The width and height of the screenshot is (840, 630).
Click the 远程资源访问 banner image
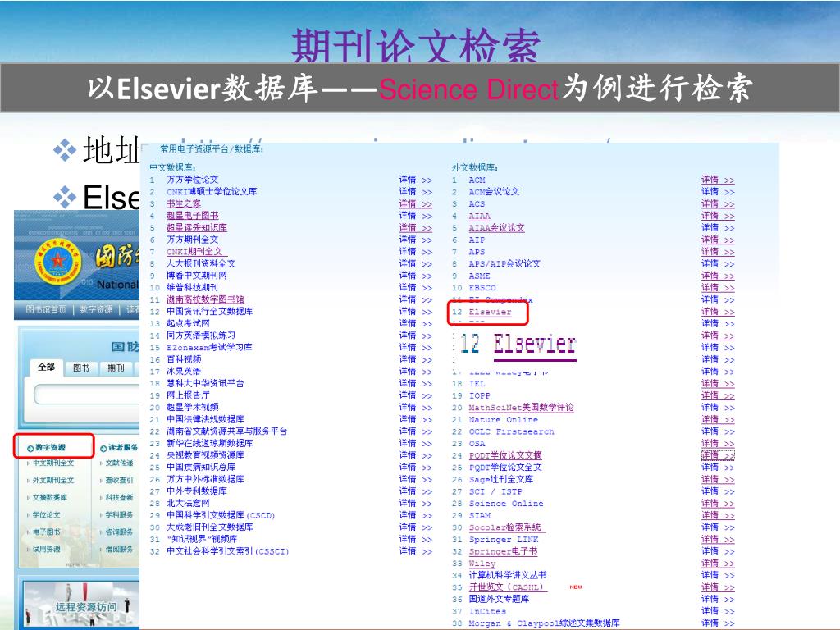click(80, 605)
